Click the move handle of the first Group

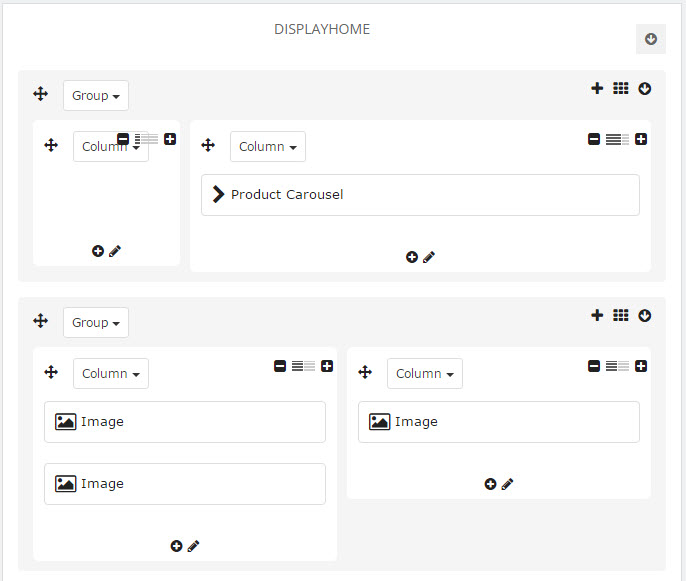pyautogui.click(x=41, y=94)
